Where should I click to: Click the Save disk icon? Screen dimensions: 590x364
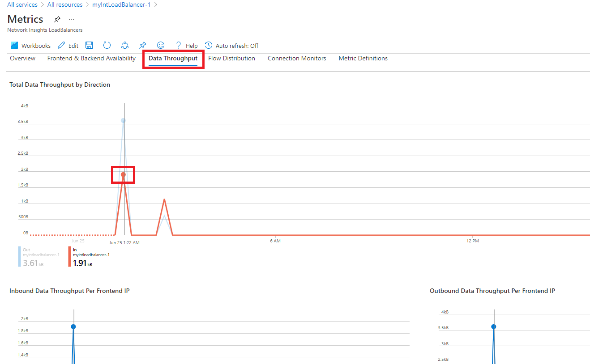89,45
